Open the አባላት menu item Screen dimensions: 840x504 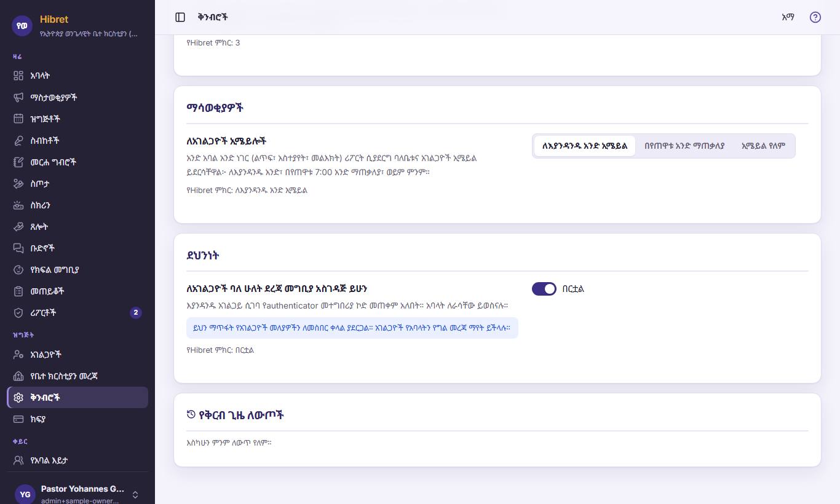point(77,76)
